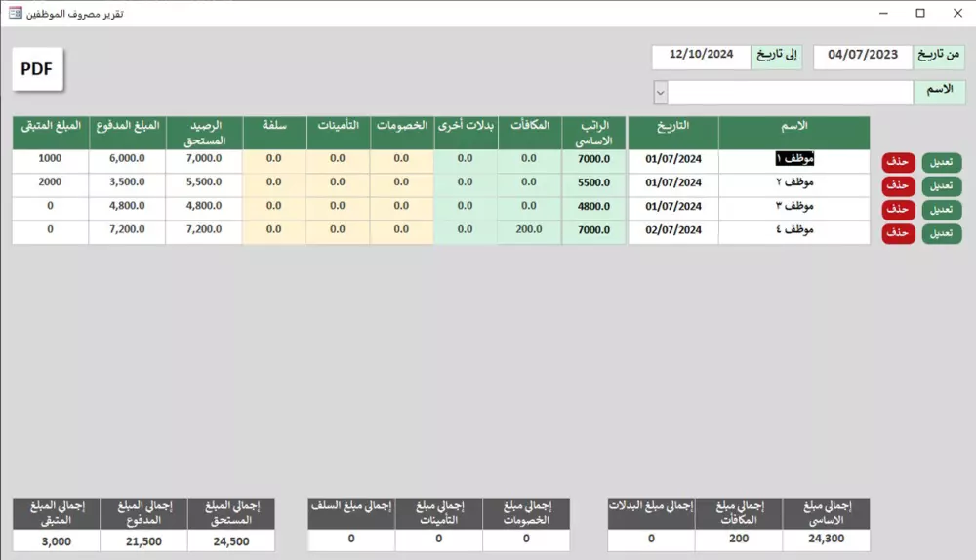Click total bonuses value 200

[x=739, y=540]
